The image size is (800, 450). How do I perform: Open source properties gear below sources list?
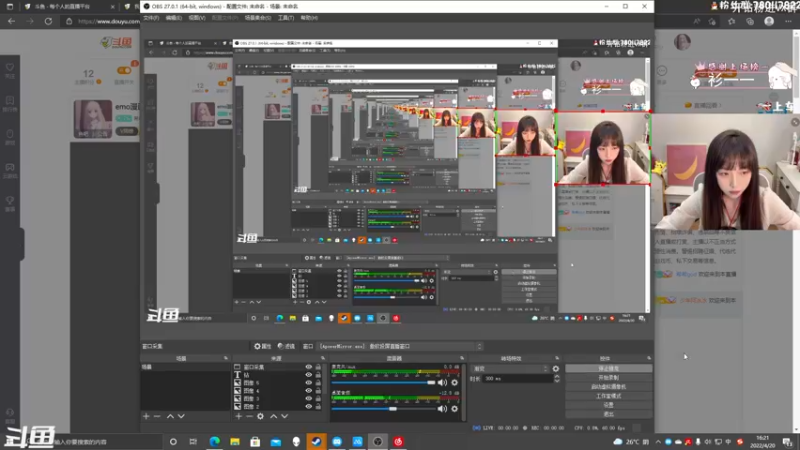[260, 416]
